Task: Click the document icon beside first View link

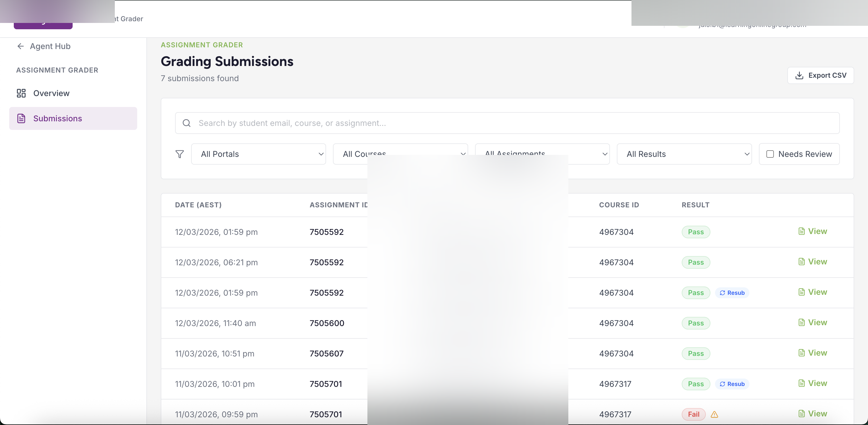Action: tap(802, 231)
